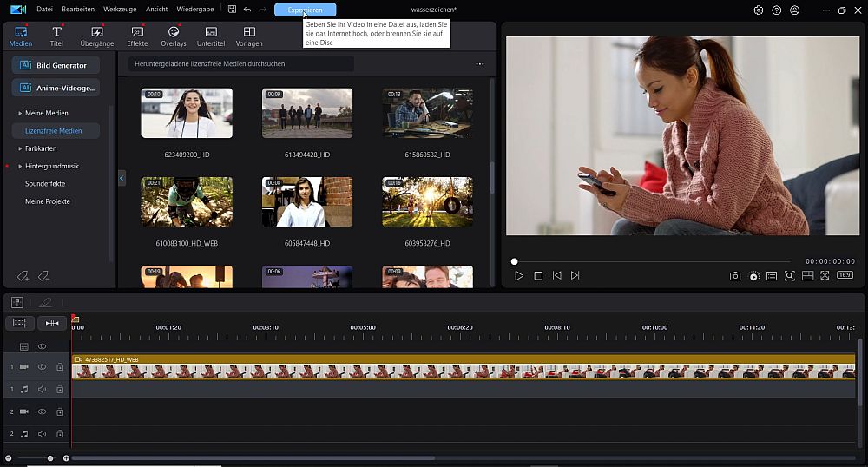Open the Meine Projekte category

tap(48, 201)
